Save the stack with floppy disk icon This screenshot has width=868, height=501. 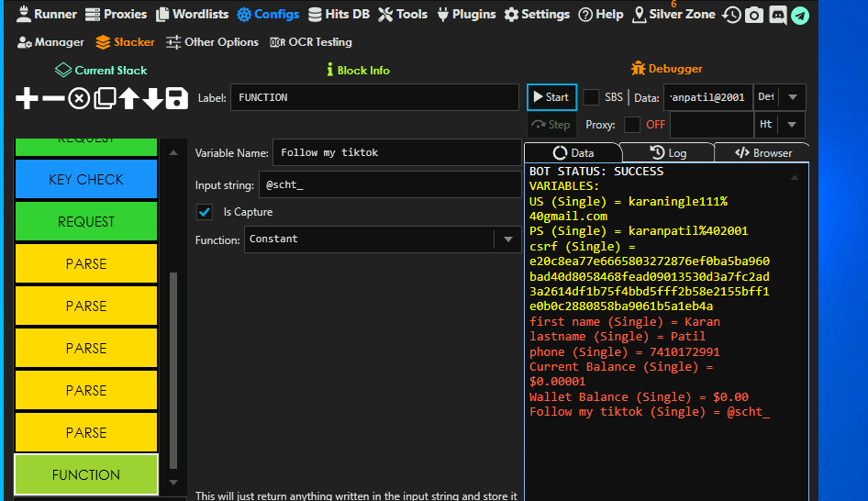coord(177,99)
